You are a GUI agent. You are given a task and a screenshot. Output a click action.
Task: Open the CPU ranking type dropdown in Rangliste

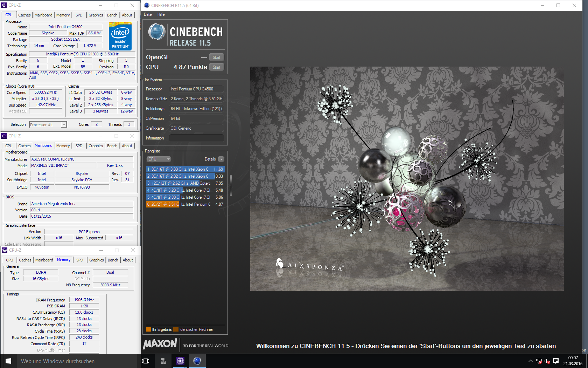(159, 159)
